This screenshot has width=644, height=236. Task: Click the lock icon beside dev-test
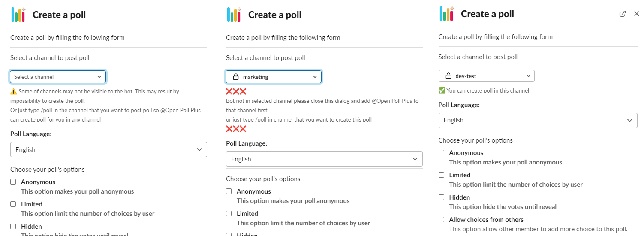[448, 76]
